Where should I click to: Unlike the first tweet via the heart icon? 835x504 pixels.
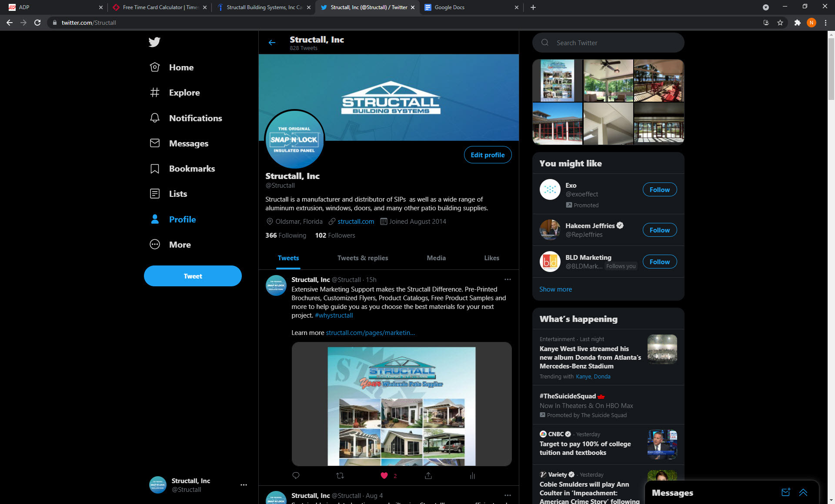click(384, 475)
